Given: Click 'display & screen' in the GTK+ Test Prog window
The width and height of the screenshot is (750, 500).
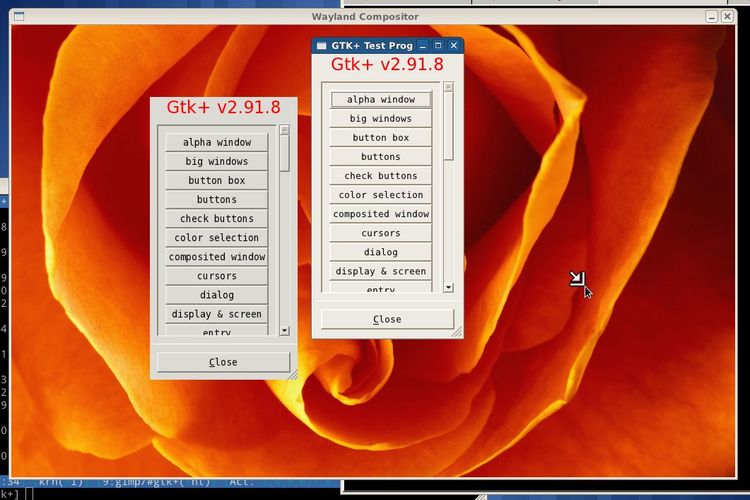Looking at the screenshot, I should [x=381, y=272].
